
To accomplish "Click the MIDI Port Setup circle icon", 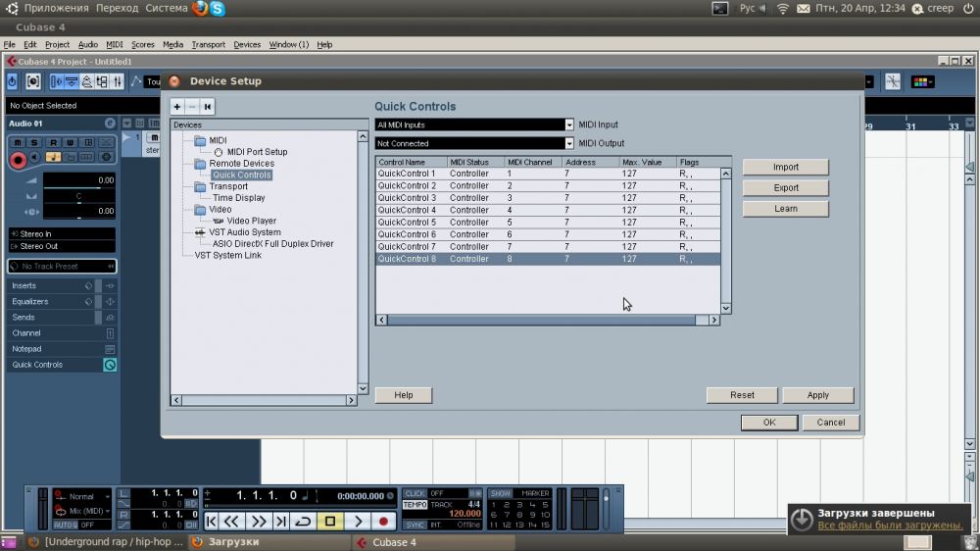I will pyautogui.click(x=219, y=152).
